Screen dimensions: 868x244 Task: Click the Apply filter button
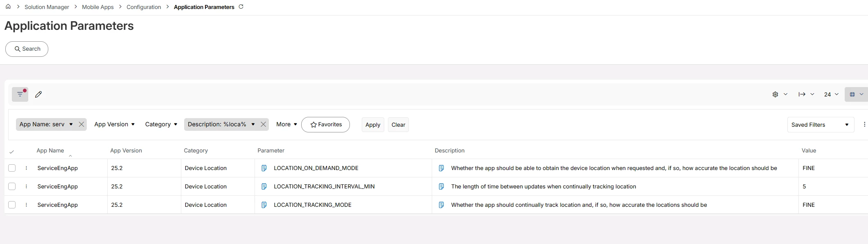tap(373, 125)
